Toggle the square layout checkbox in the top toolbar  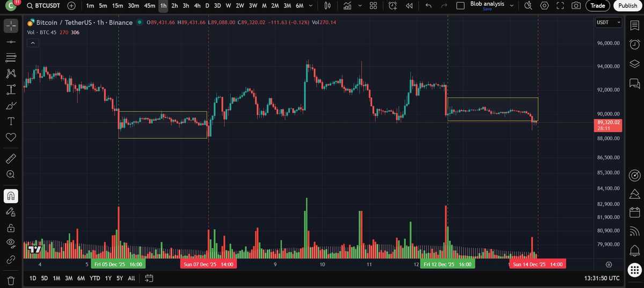(x=460, y=6)
